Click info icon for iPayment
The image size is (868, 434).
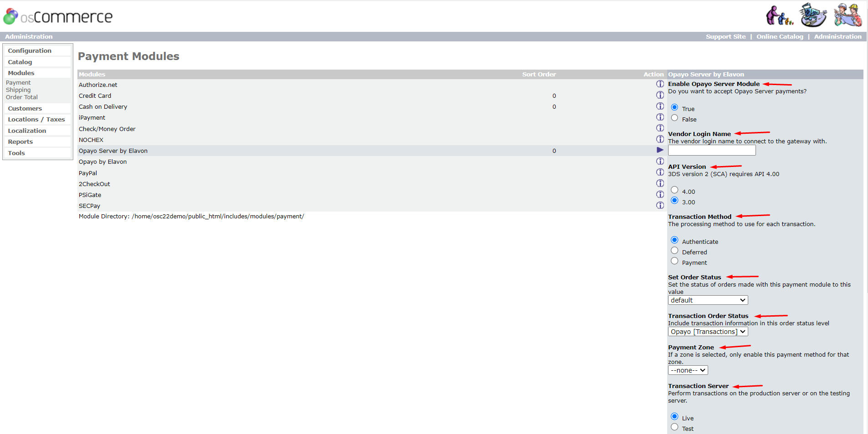pyautogui.click(x=660, y=117)
